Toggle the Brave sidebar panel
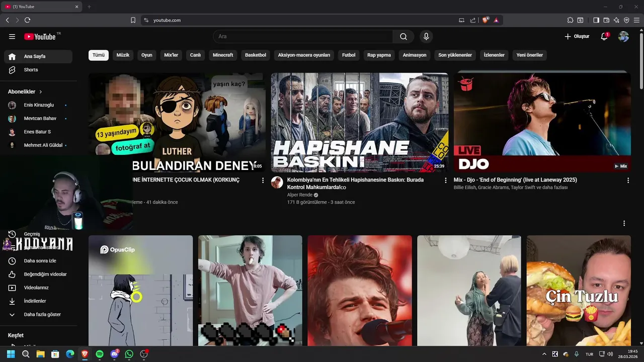This screenshot has height=362, width=644. coord(596,20)
